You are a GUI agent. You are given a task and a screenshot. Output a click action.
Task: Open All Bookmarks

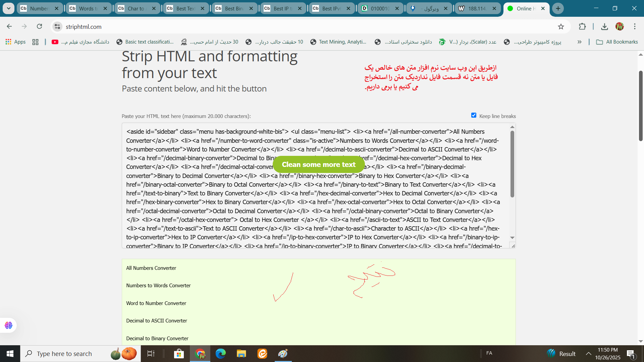tap(617, 42)
